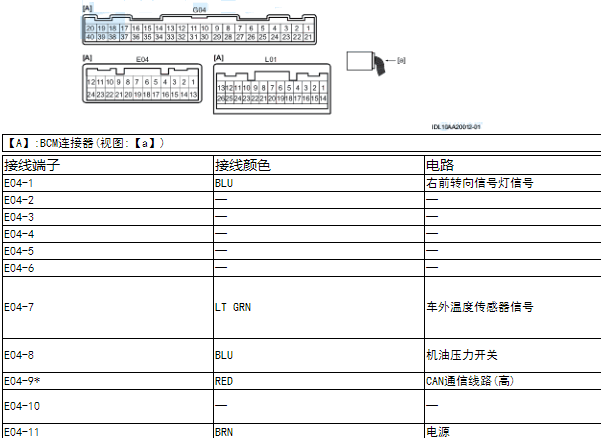Click the E04 label above connector
601x438 pixels.
pyautogui.click(x=142, y=59)
